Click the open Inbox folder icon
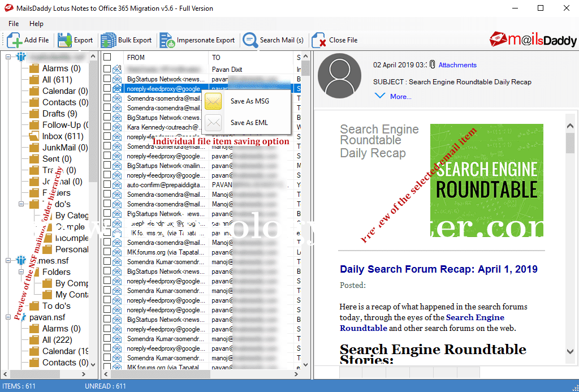Viewport: 579px width, 392px height. click(x=34, y=136)
